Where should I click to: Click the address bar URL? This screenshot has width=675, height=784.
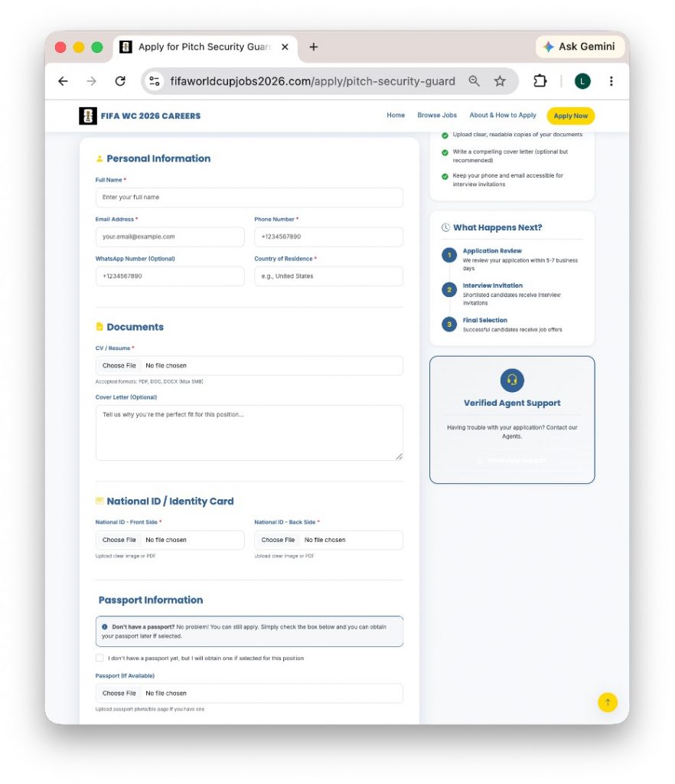[x=313, y=81]
